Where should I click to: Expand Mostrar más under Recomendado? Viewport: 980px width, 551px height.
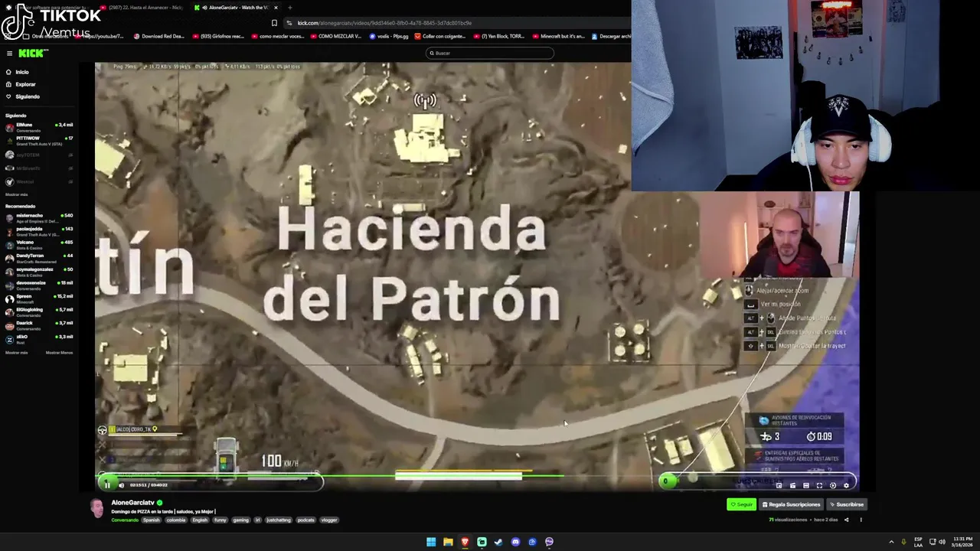pos(16,353)
